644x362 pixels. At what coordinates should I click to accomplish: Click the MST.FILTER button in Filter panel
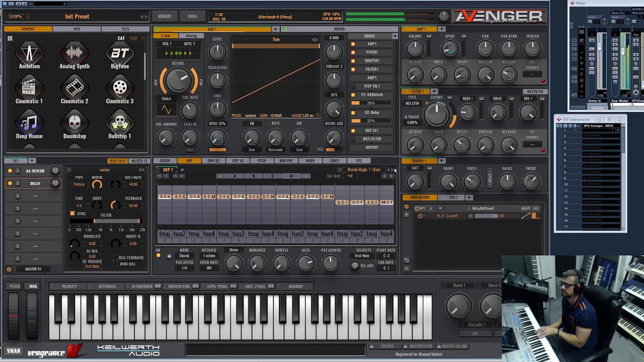535,92
